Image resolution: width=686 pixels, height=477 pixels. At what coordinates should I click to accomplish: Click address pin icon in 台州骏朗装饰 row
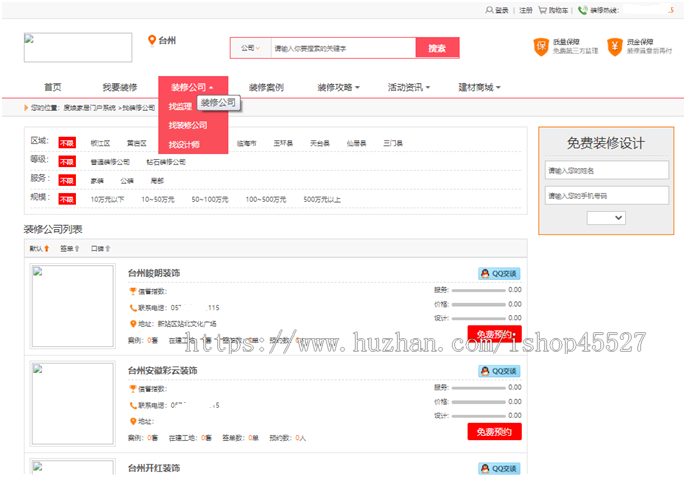133,324
